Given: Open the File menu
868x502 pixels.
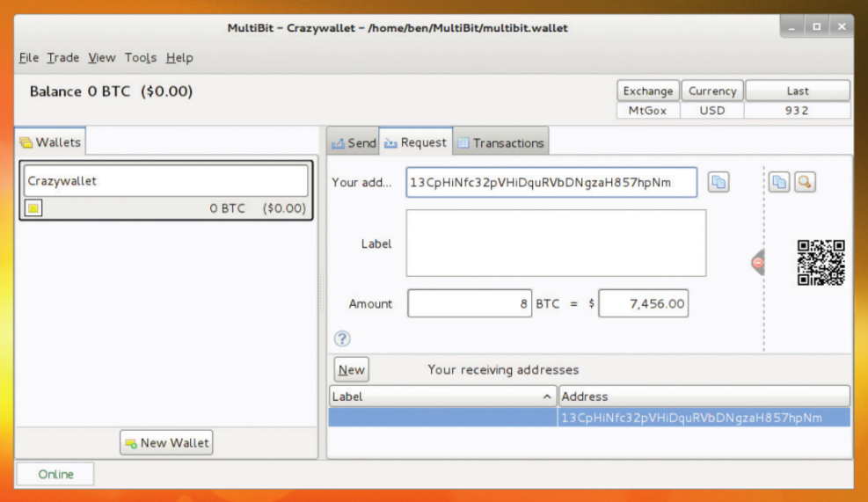Looking at the screenshot, I should coord(29,57).
